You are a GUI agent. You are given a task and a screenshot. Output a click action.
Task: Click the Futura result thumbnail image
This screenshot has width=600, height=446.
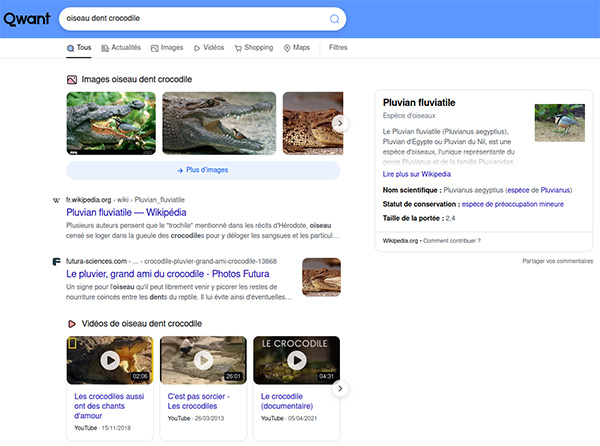321,277
